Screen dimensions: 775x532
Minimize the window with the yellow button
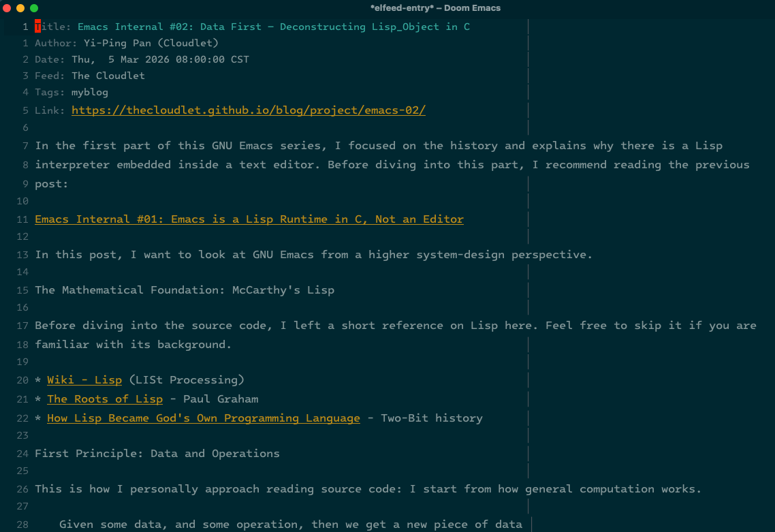[20, 8]
